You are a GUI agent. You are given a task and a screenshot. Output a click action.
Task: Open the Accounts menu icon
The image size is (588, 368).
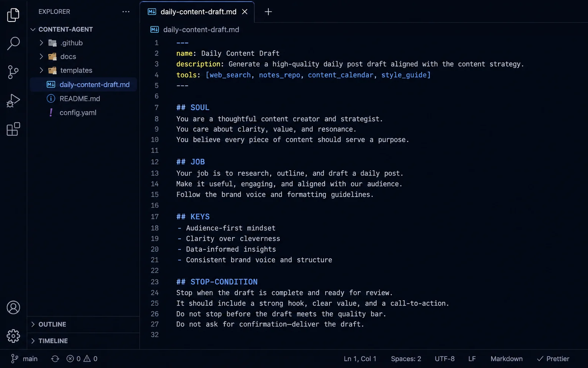pos(13,308)
